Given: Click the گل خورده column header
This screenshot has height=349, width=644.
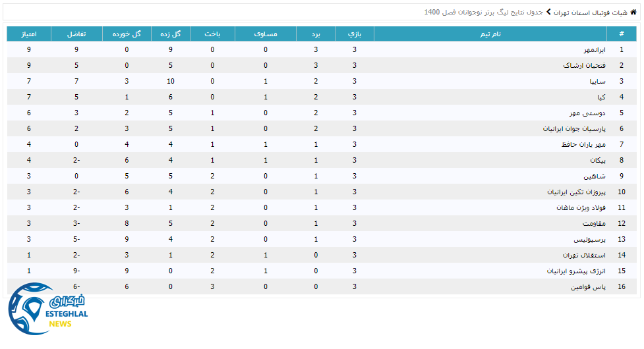Looking at the screenshot, I should 127,34.
